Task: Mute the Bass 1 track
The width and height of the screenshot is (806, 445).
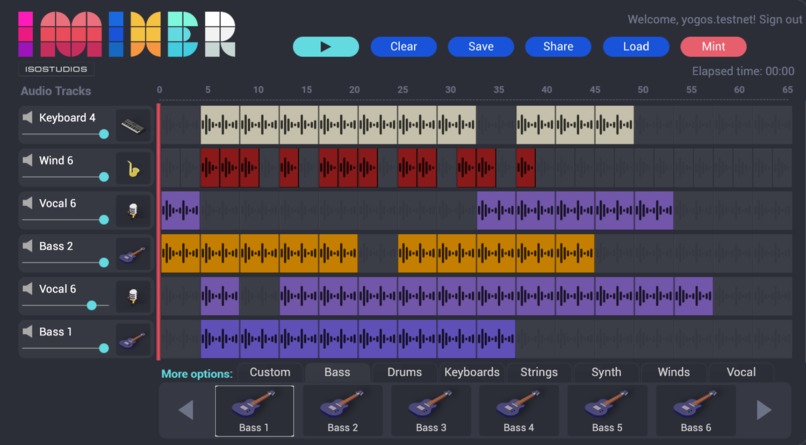Action: tap(28, 331)
